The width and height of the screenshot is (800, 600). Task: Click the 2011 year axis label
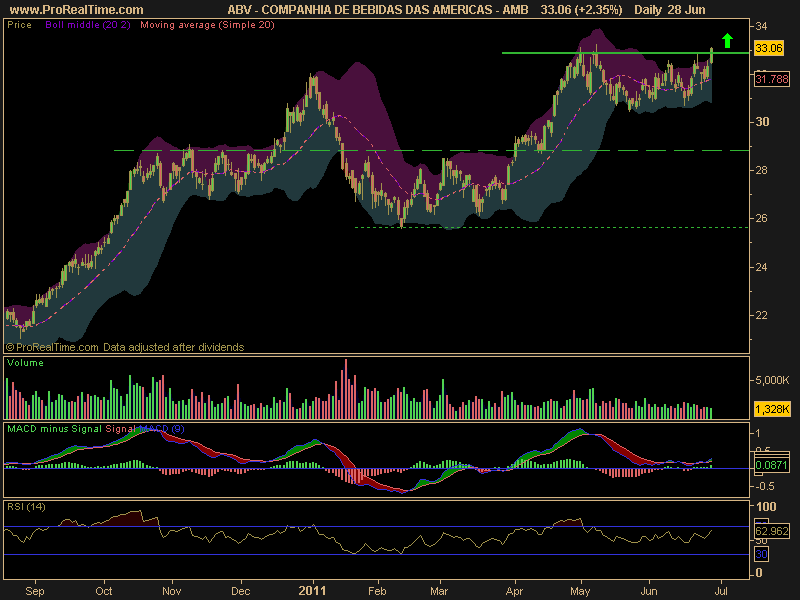coord(312,591)
